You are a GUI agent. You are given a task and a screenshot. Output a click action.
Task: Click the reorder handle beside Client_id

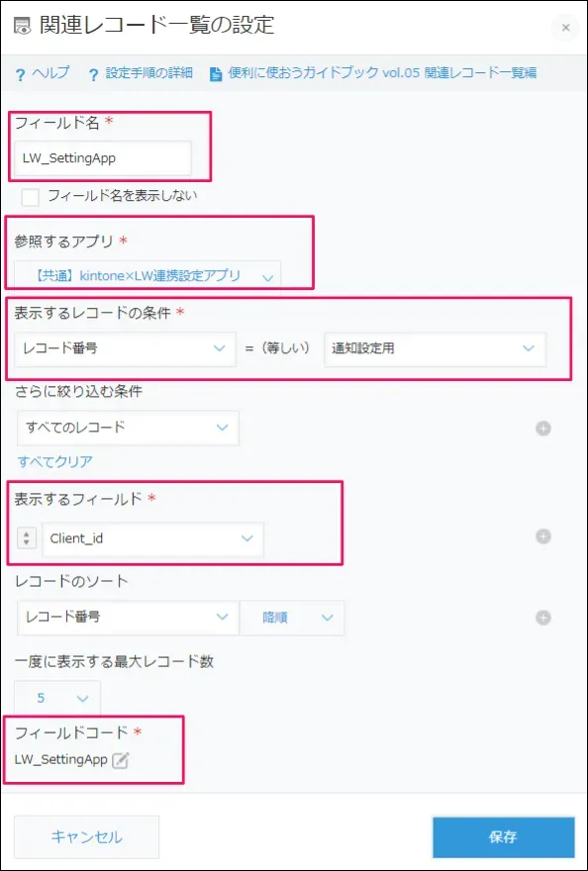click(27, 538)
